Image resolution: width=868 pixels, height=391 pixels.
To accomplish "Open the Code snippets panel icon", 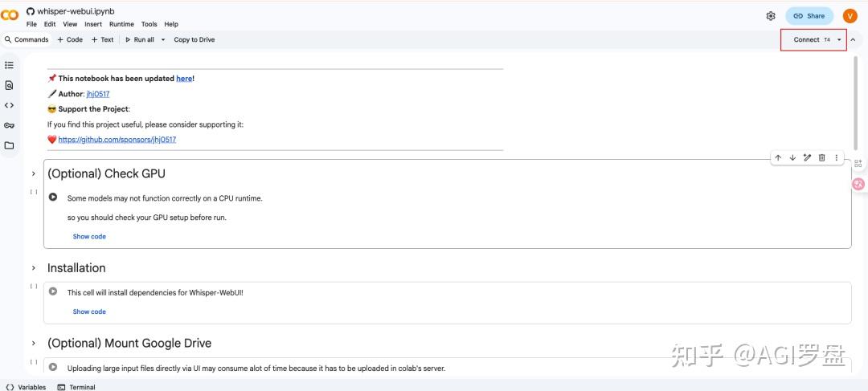I will (9, 105).
